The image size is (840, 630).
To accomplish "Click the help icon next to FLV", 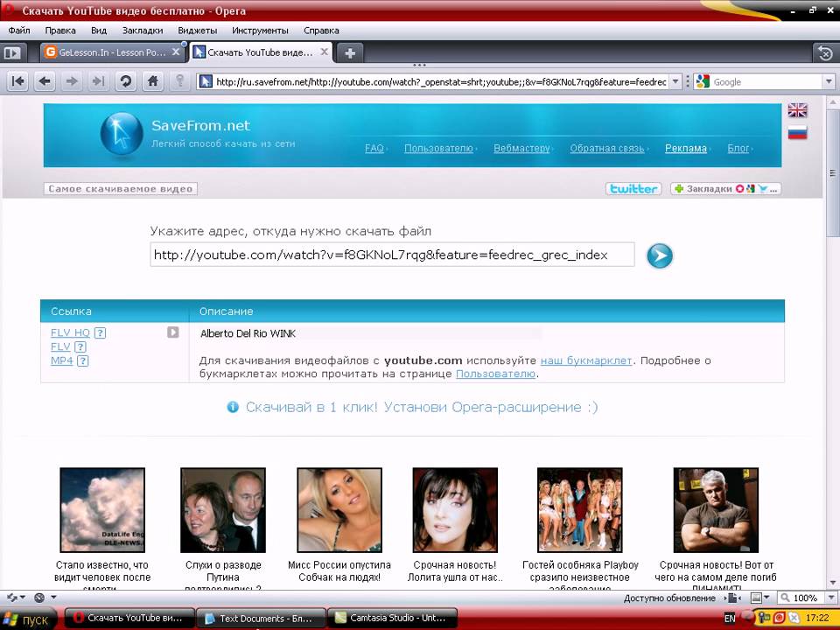I will pos(80,346).
